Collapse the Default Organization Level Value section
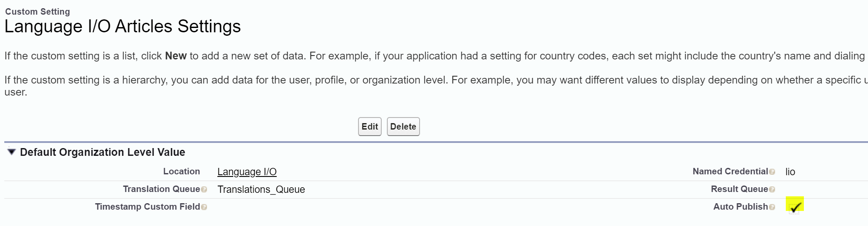 [x=12, y=152]
